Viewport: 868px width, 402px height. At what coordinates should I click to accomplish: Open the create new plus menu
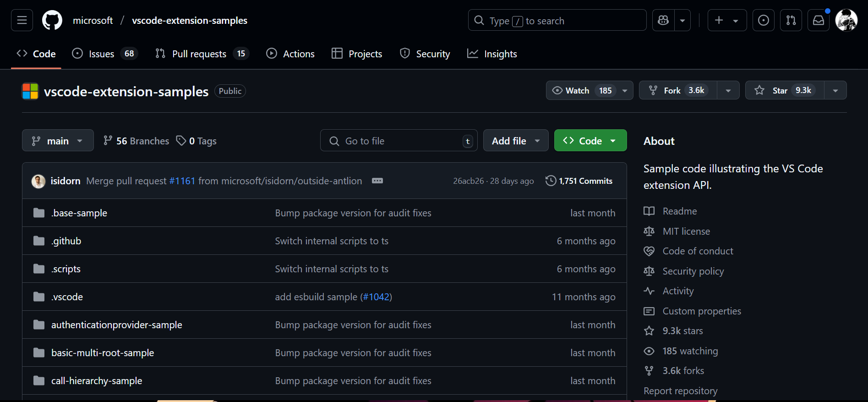727,20
